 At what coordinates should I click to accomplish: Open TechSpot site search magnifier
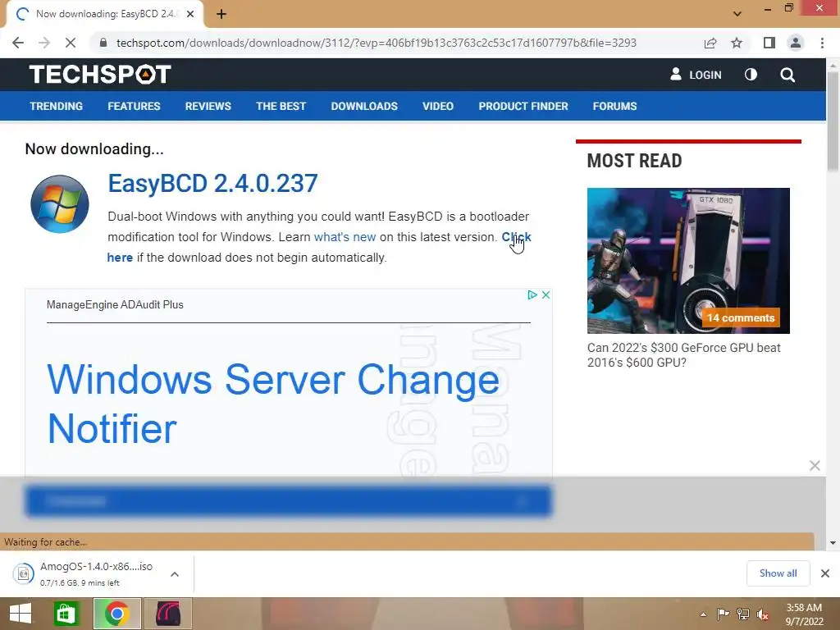coord(787,75)
